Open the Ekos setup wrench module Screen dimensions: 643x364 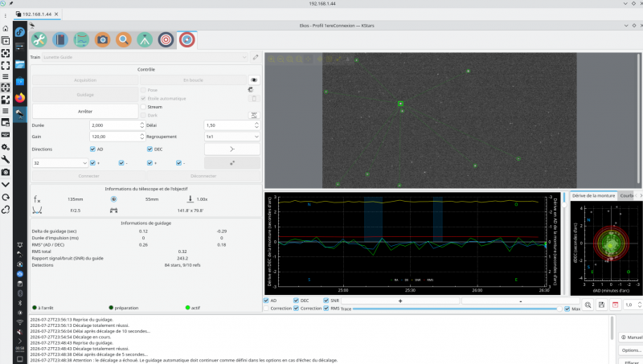point(39,39)
